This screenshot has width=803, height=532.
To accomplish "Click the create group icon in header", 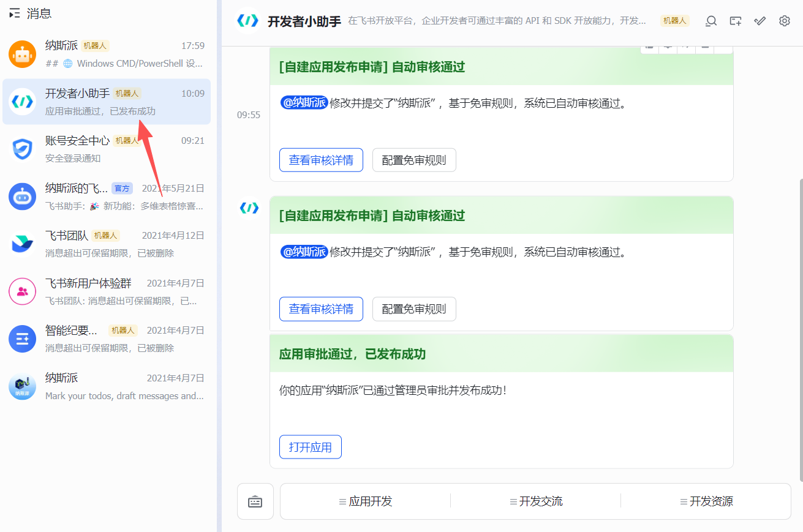I will [736, 21].
